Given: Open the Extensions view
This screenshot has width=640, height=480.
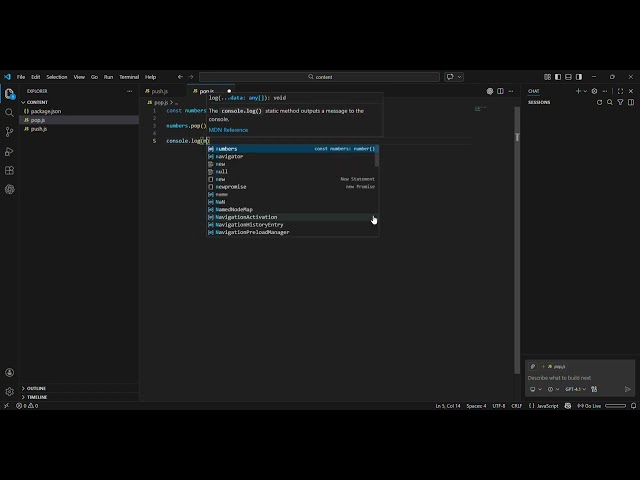Looking at the screenshot, I should pos(9,170).
